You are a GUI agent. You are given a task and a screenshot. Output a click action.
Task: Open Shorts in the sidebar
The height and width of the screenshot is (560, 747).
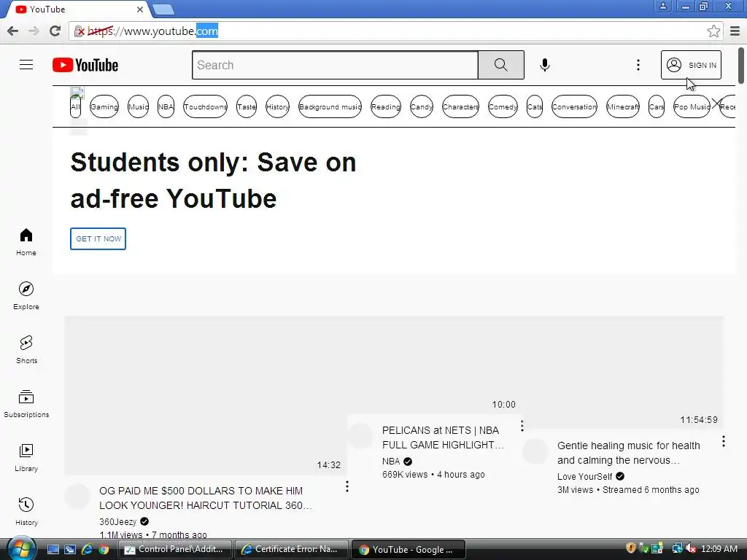coord(26,349)
